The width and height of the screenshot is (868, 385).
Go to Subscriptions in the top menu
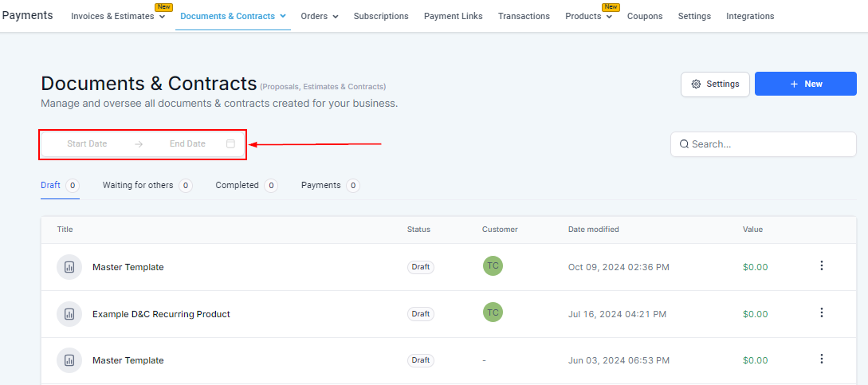381,16
